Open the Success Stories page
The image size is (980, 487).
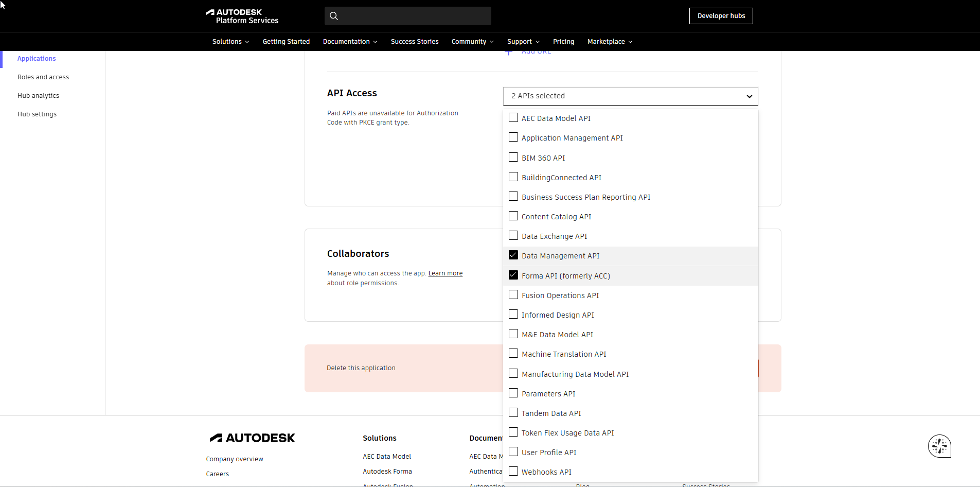click(x=415, y=42)
